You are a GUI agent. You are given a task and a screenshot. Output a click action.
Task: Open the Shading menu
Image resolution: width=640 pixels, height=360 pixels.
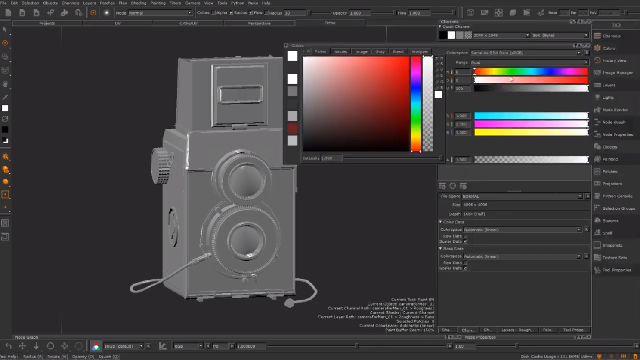tap(138, 3)
